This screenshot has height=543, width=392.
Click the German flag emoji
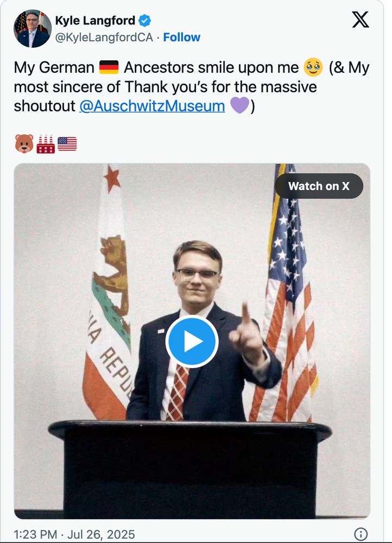tap(109, 68)
